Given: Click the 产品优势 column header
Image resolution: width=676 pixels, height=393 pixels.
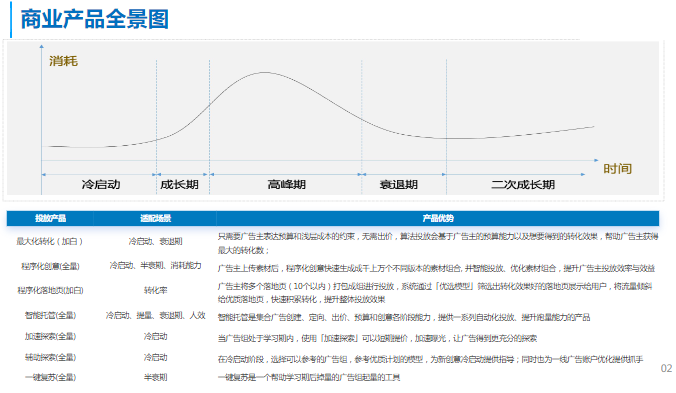Looking at the screenshot, I should point(438,218).
